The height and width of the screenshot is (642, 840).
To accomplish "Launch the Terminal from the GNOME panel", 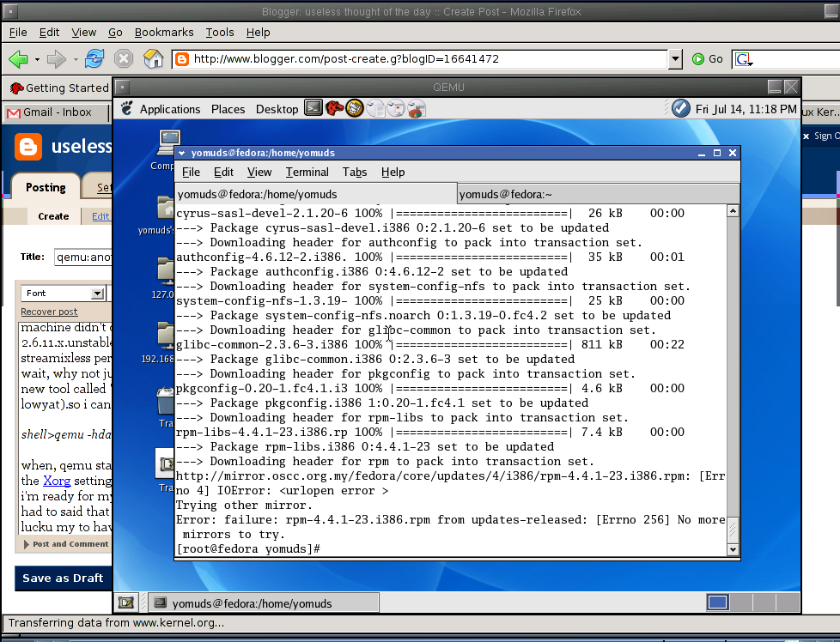I will click(x=313, y=108).
